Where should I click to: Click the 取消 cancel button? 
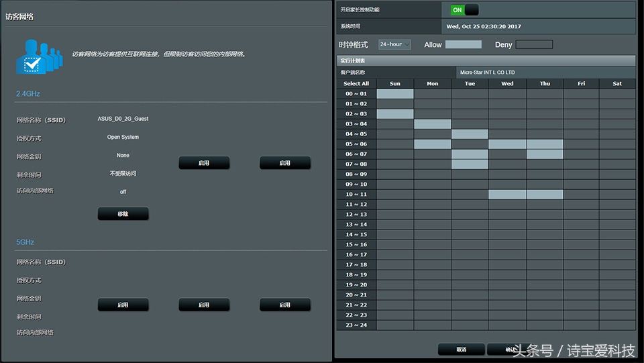pos(461,350)
